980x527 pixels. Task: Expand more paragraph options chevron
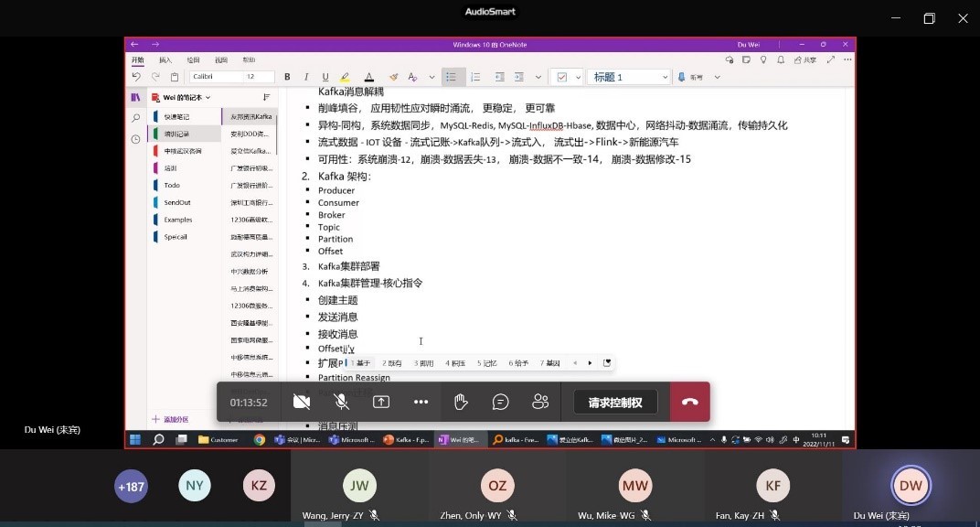click(x=538, y=78)
